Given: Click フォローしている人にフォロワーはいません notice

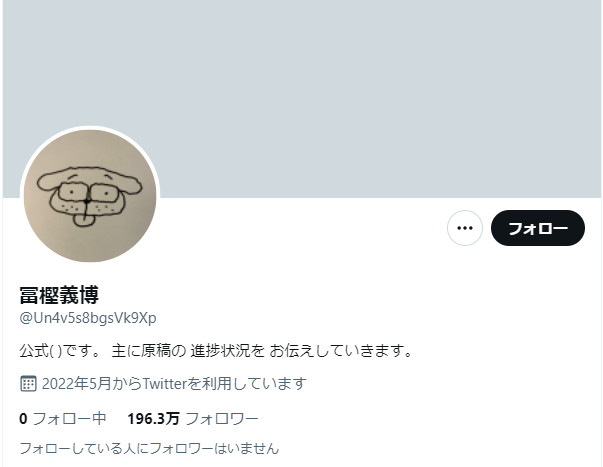Looking at the screenshot, I should click(x=149, y=449).
